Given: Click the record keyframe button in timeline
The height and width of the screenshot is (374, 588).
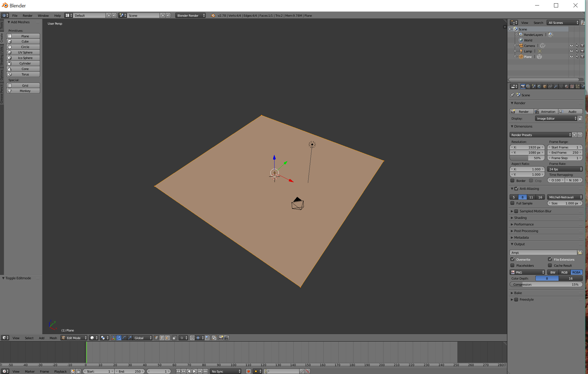Looking at the screenshot, I should [x=248, y=371].
